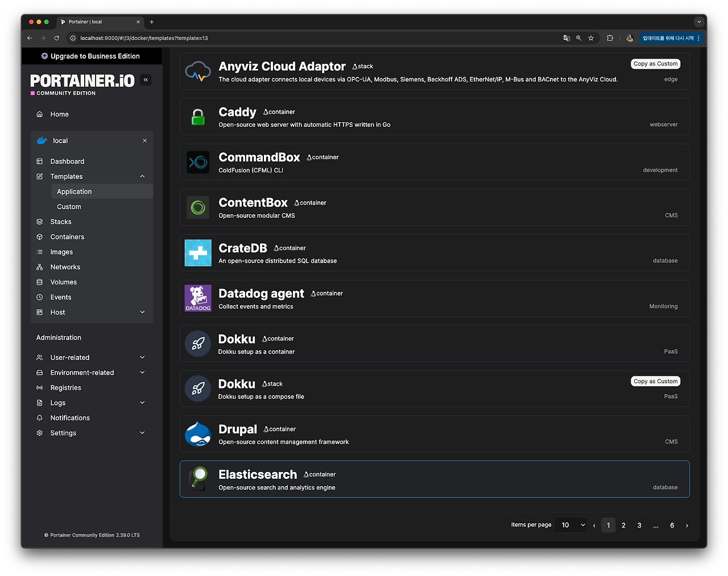
Task: Click the Events clock icon
Action: [40, 297]
